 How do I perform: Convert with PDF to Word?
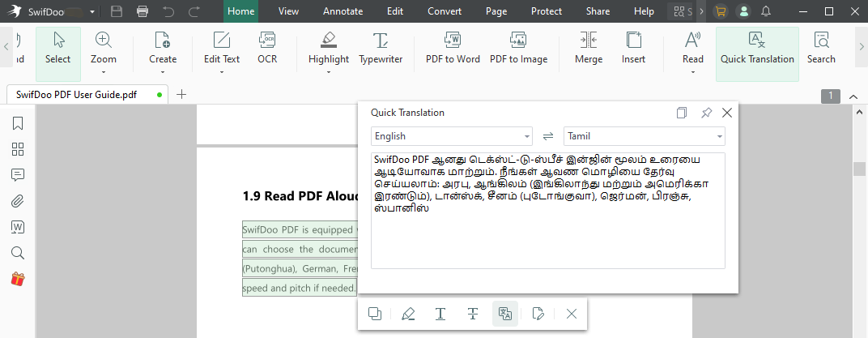click(x=453, y=48)
